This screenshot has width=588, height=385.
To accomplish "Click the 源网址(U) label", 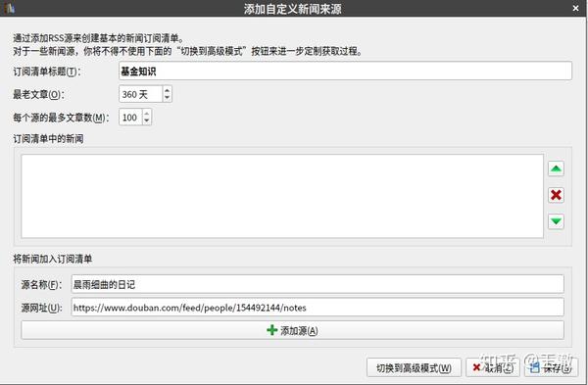I will [x=41, y=308].
